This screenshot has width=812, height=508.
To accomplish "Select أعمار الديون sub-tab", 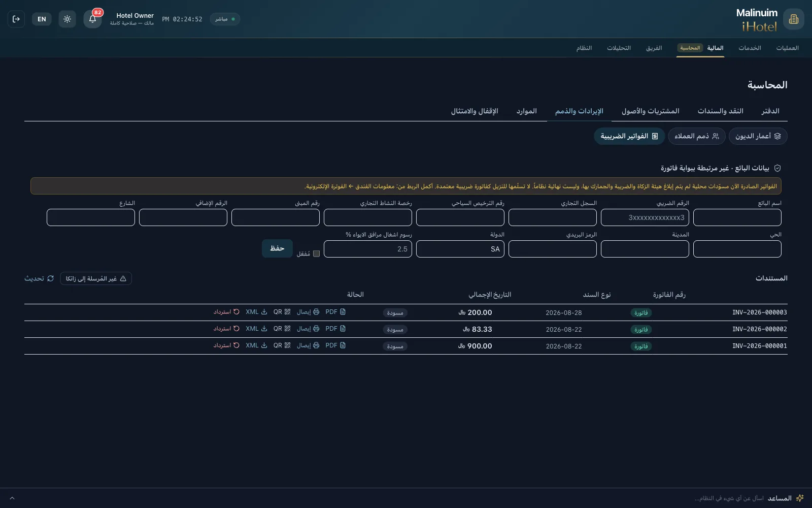I will pos(758,136).
